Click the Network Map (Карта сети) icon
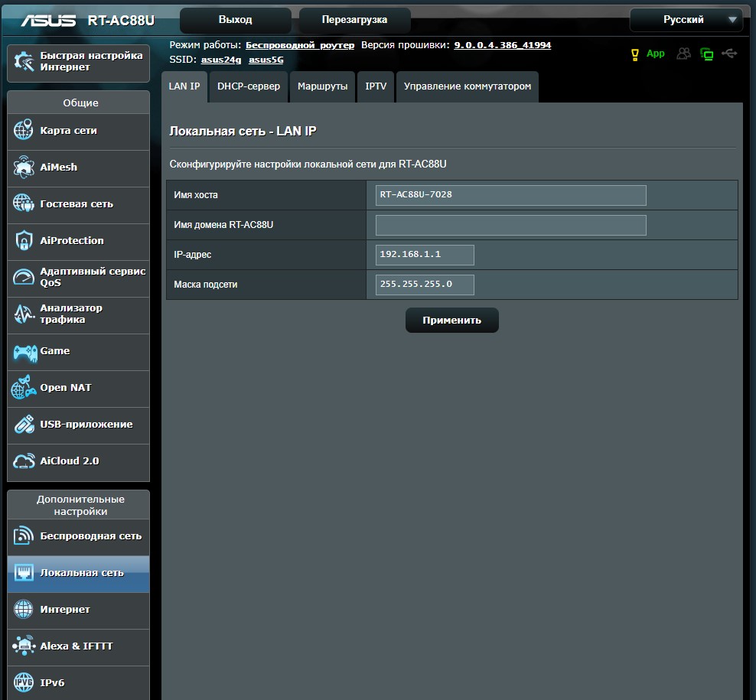 point(24,131)
